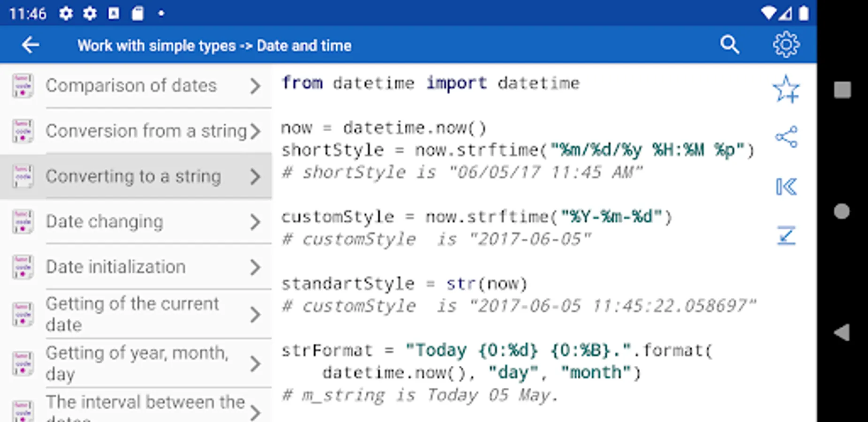Open search with the magnifier icon
868x422 pixels.
[730, 45]
